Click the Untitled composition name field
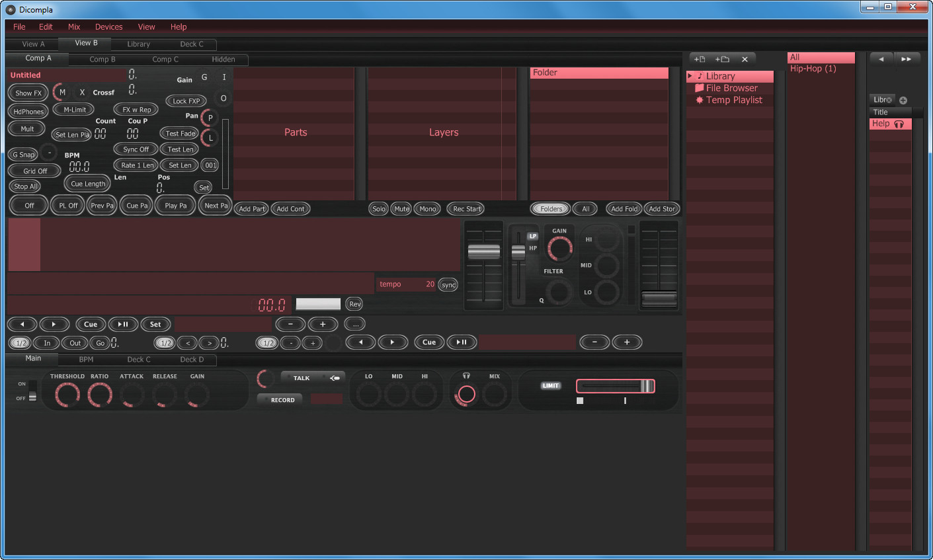Screen dimensions: 933x560 [x=67, y=75]
